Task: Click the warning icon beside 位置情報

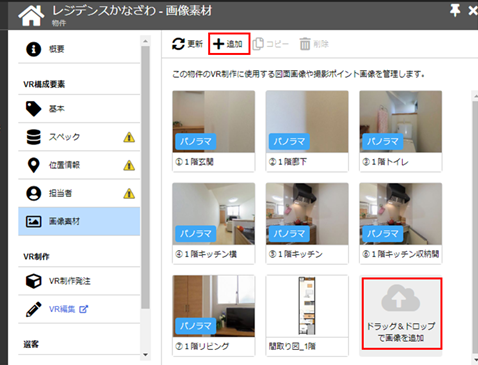Action: pos(129,165)
